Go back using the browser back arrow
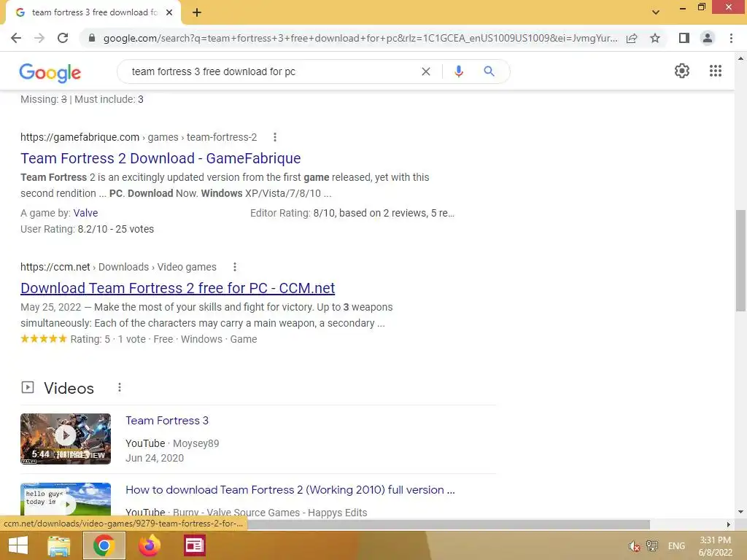 coord(16,38)
